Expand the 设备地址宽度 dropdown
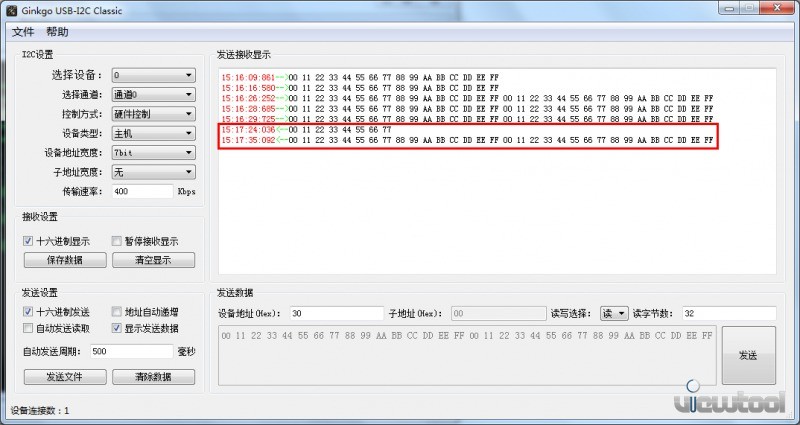 pos(154,153)
